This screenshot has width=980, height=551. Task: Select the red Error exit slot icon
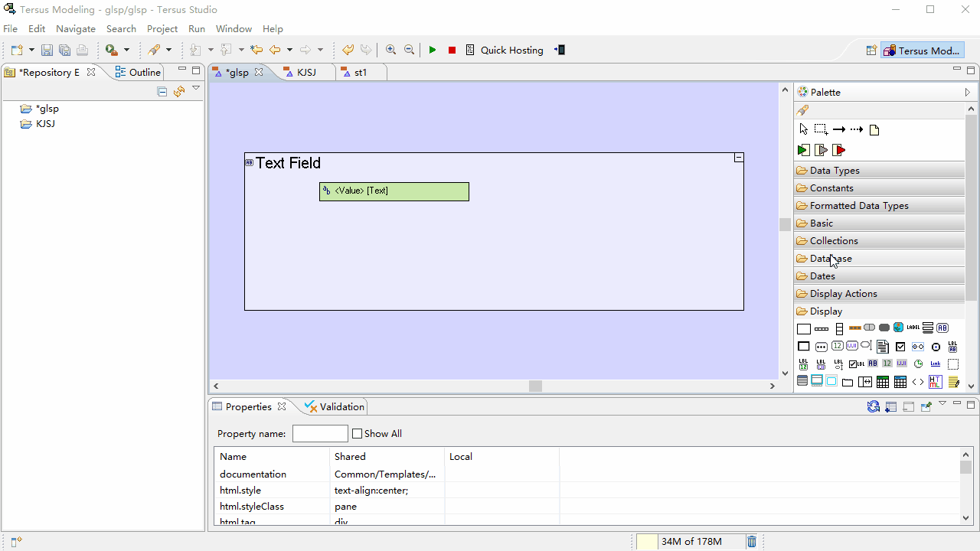click(x=839, y=150)
